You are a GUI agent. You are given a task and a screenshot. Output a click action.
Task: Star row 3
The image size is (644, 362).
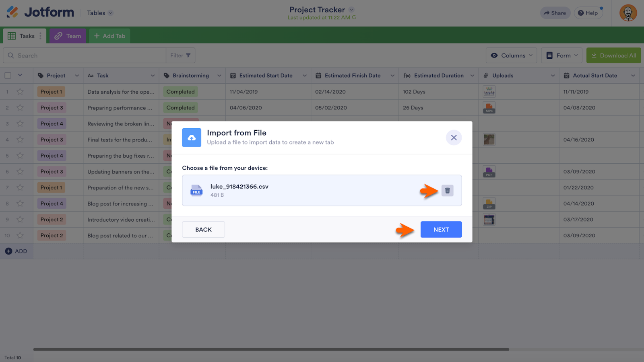coord(20,123)
